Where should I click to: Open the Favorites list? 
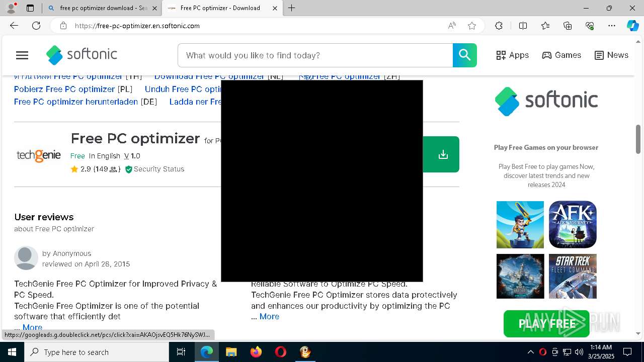click(x=545, y=26)
